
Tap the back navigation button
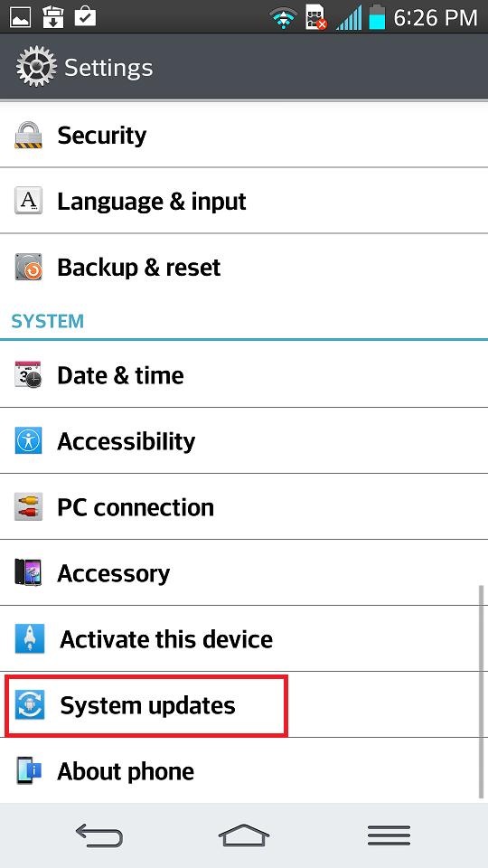(99, 835)
